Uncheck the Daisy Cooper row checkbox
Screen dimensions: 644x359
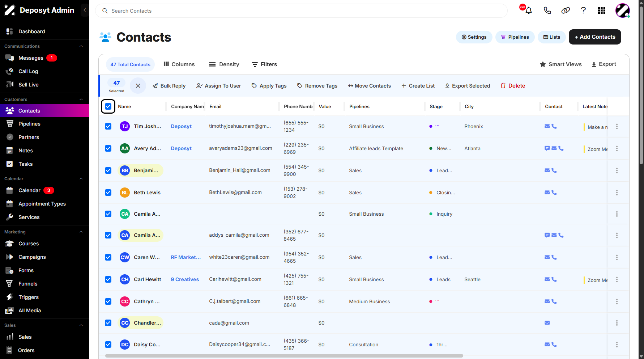coord(108,345)
